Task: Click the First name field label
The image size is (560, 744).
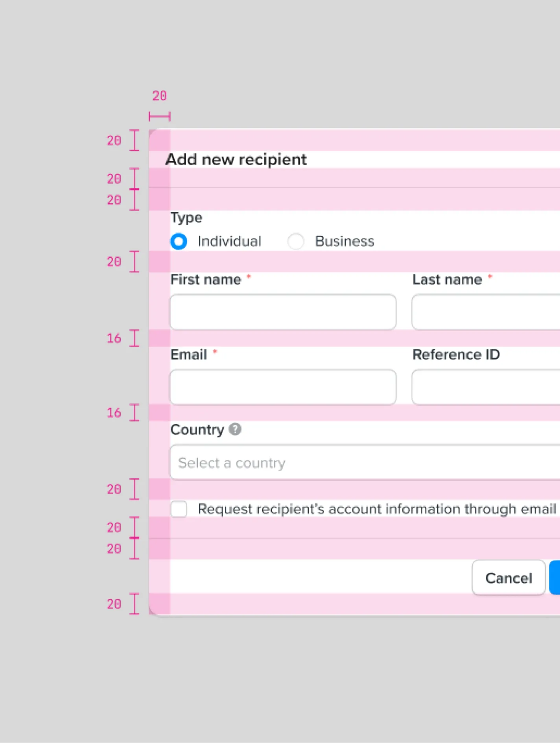Action: [206, 279]
